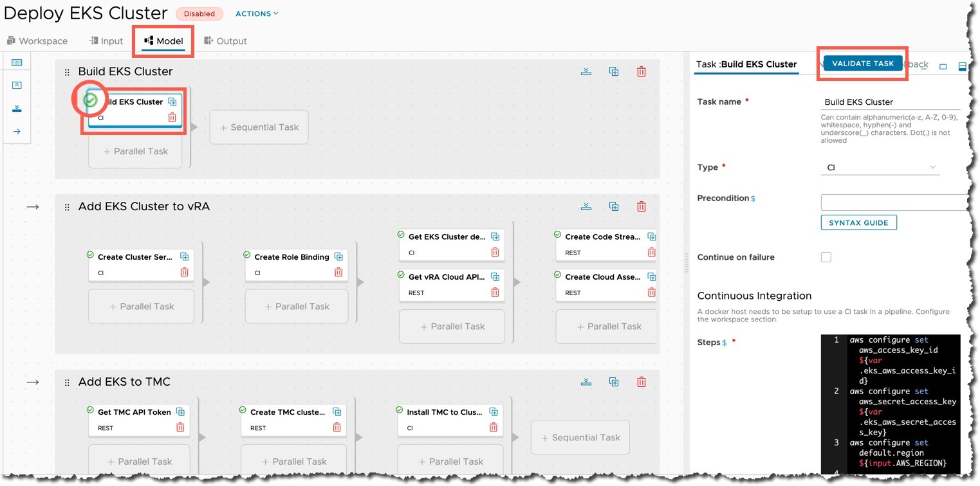This screenshot has height=486, width=980.
Task: Click the Disabled status badge
Action: tap(199, 14)
